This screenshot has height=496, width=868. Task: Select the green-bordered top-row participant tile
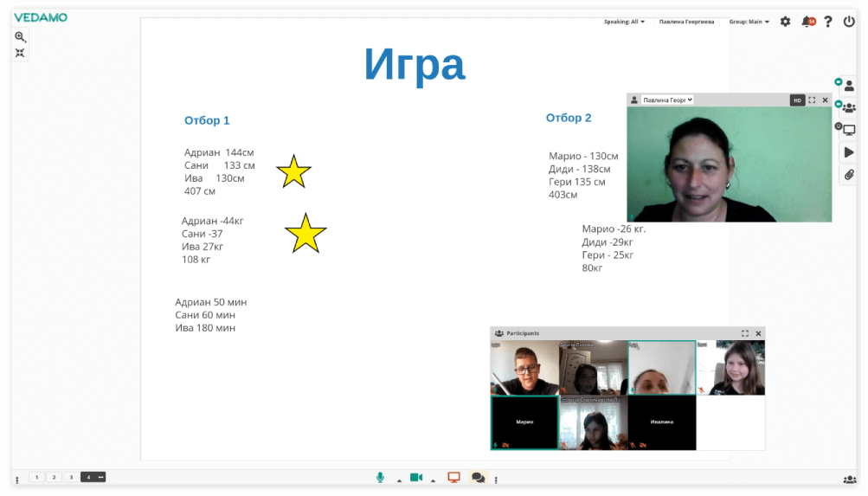click(x=661, y=368)
